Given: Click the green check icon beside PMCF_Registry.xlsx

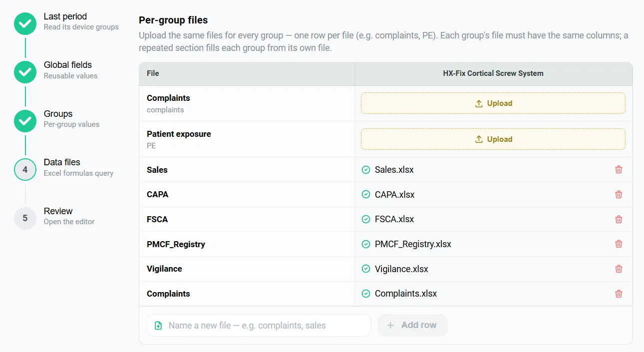Looking at the screenshot, I should pos(365,244).
